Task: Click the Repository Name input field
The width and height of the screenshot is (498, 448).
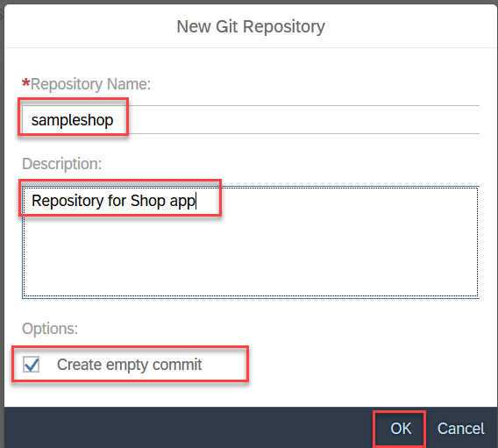Action: [251, 120]
